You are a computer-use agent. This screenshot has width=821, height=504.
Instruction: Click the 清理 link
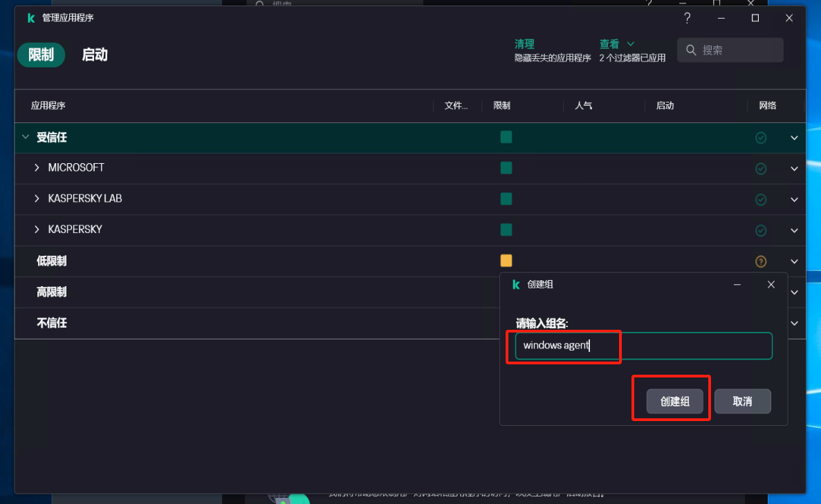point(524,44)
